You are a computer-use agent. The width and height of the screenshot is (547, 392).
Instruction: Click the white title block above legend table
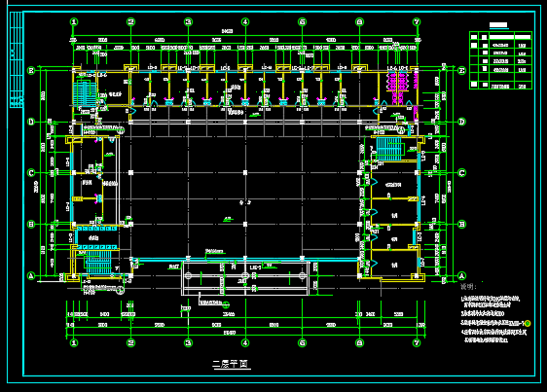(x=498, y=25)
